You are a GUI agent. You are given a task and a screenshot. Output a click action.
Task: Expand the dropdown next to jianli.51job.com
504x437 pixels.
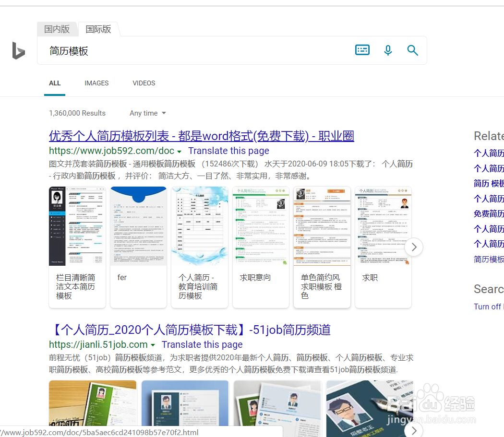[153, 344]
